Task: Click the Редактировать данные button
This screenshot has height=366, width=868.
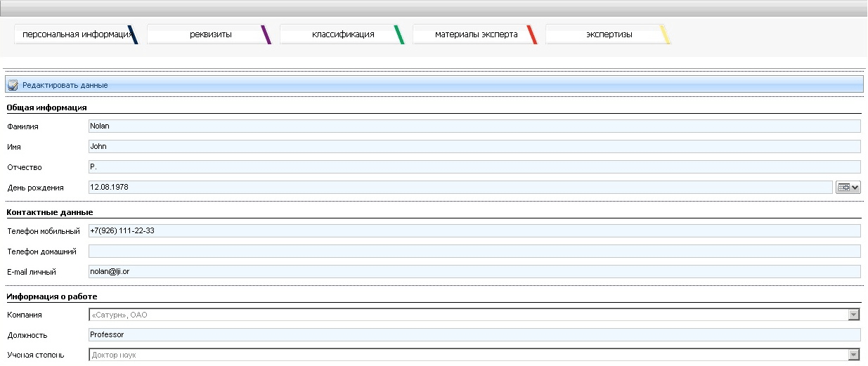Action: [x=65, y=85]
